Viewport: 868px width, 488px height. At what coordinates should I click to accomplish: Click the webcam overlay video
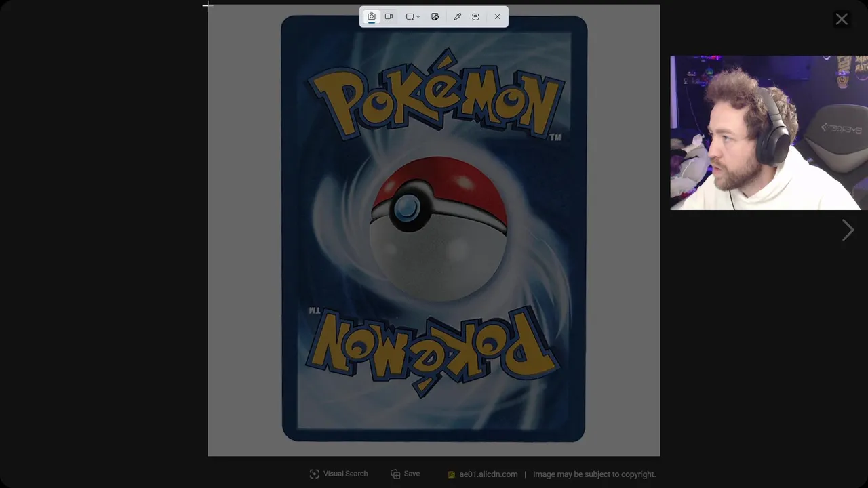tap(769, 133)
